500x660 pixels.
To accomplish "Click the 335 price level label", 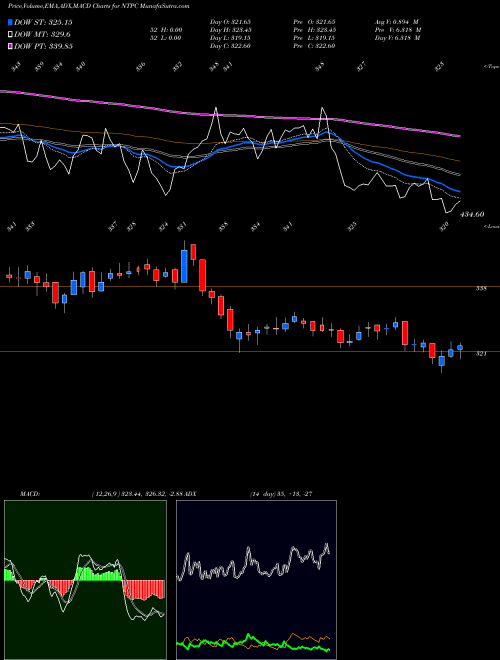I will [x=481, y=289].
